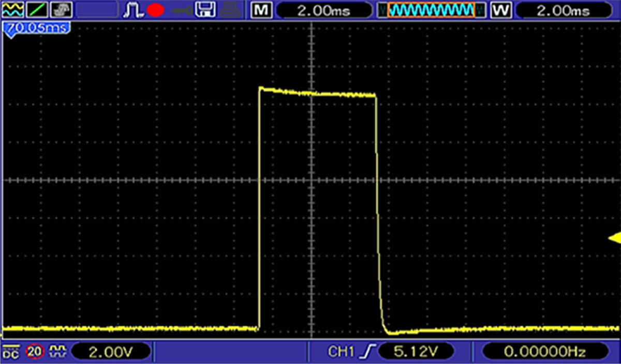This screenshot has width=621, height=364.
Task: Open the 2.00V vertical scale field
Action: coord(111,352)
